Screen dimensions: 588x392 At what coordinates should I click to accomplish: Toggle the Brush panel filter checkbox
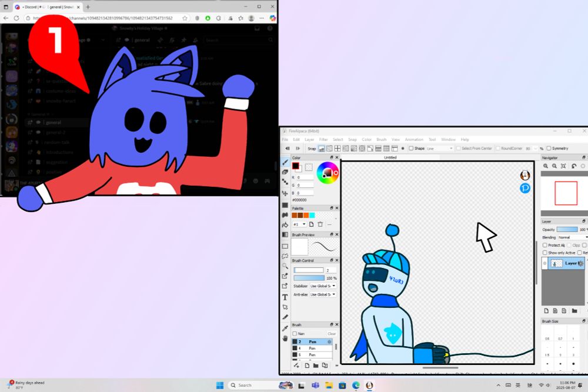(x=295, y=334)
